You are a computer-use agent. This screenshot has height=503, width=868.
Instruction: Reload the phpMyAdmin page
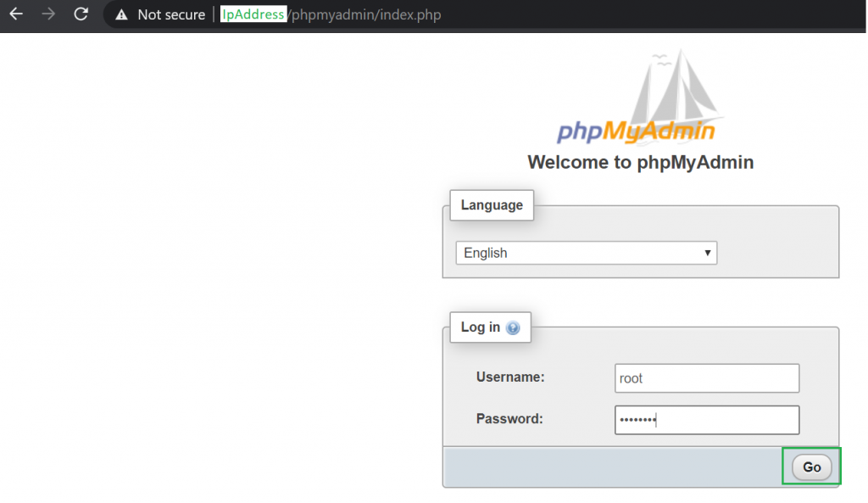[x=81, y=14]
